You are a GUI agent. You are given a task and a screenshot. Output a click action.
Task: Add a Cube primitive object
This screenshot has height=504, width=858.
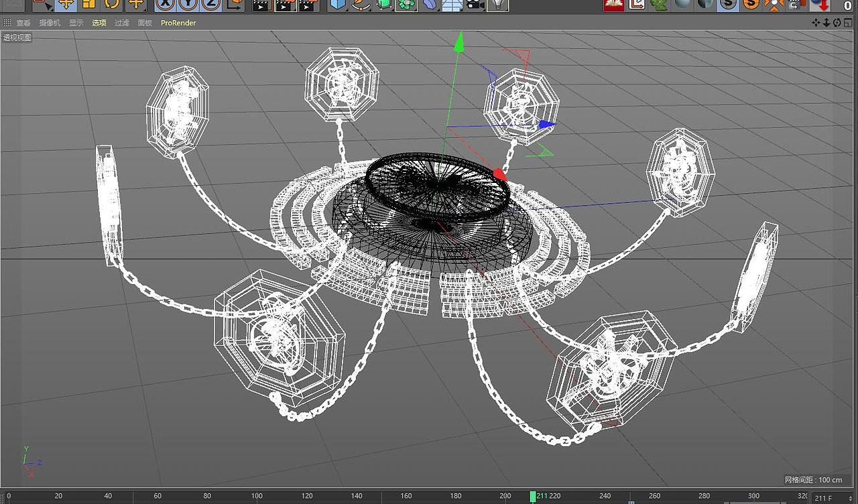point(338,5)
